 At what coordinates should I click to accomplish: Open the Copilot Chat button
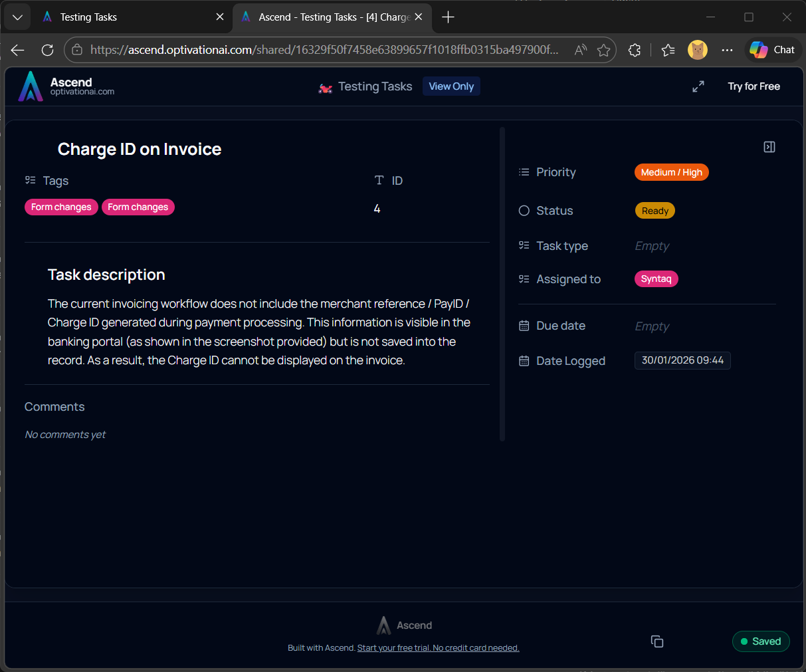(x=772, y=50)
